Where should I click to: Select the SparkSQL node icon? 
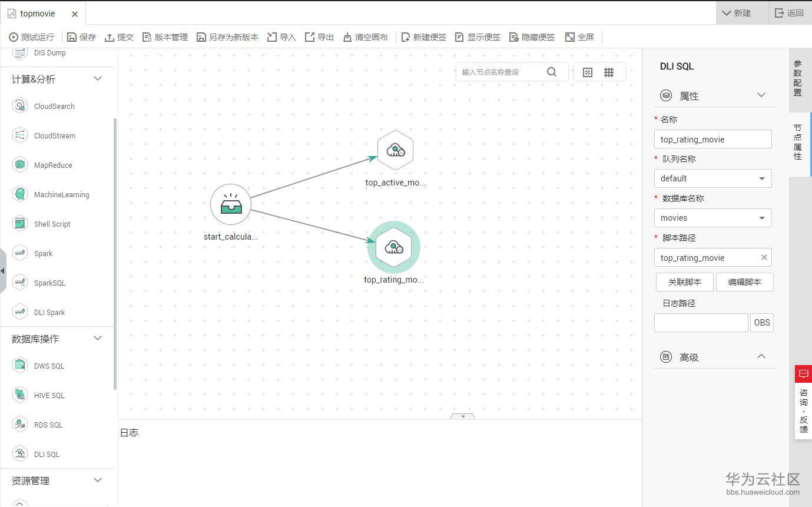[20, 283]
